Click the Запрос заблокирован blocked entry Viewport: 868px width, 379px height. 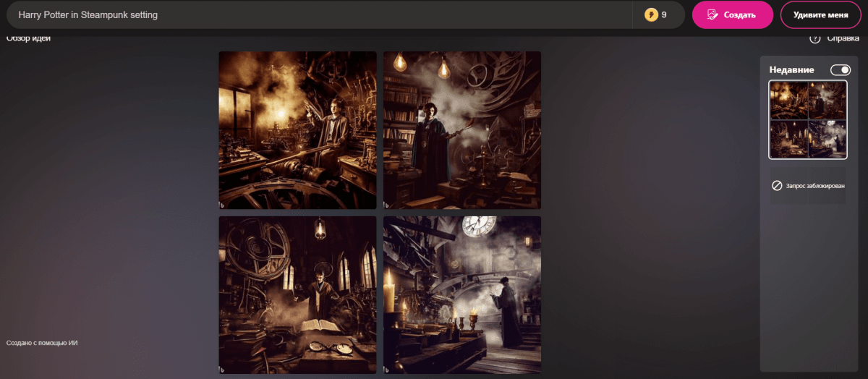808,186
